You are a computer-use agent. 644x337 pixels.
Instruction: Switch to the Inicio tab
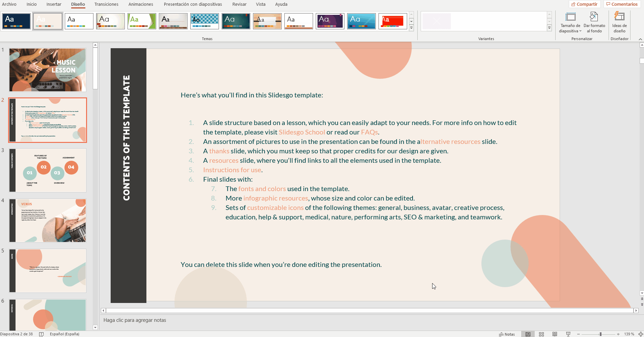tap(32, 4)
